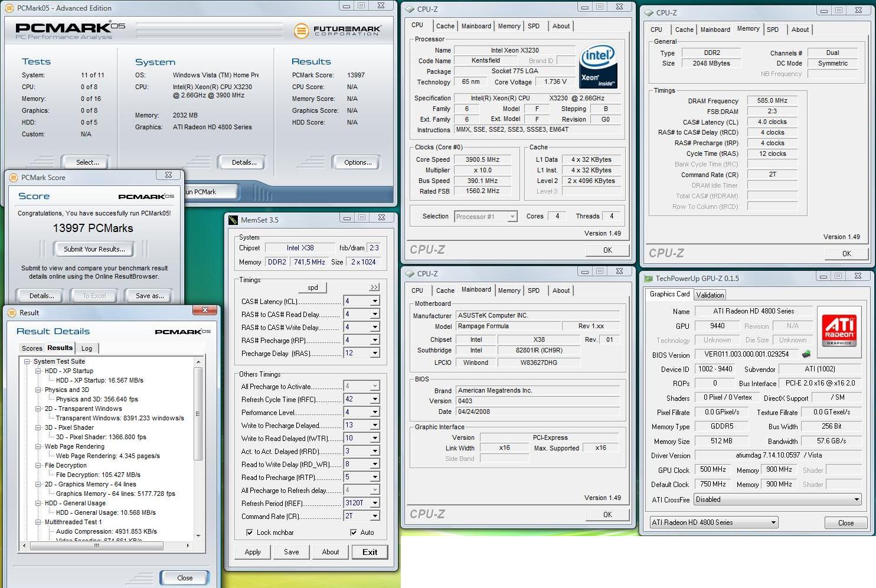Image resolution: width=876 pixels, height=588 pixels.
Task: Open the Memory tab in the CPU-Z Mainboard window
Action: click(x=509, y=290)
